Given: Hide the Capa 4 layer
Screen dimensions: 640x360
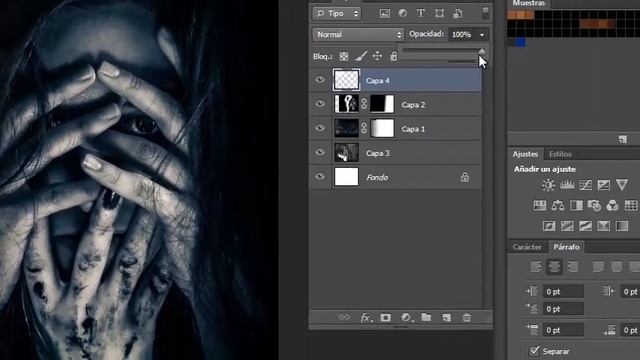Looking at the screenshot, I should pyautogui.click(x=320, y=80).
